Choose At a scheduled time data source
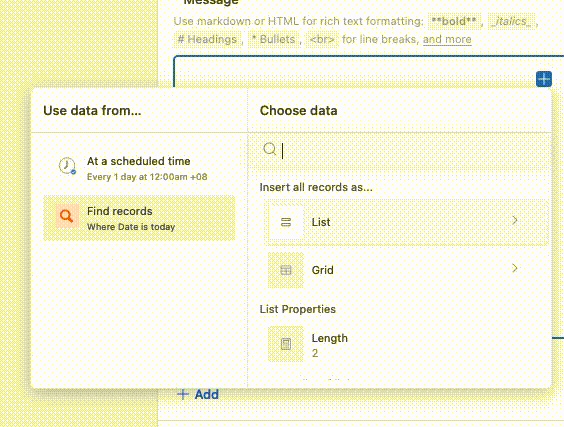 point(139,168)
